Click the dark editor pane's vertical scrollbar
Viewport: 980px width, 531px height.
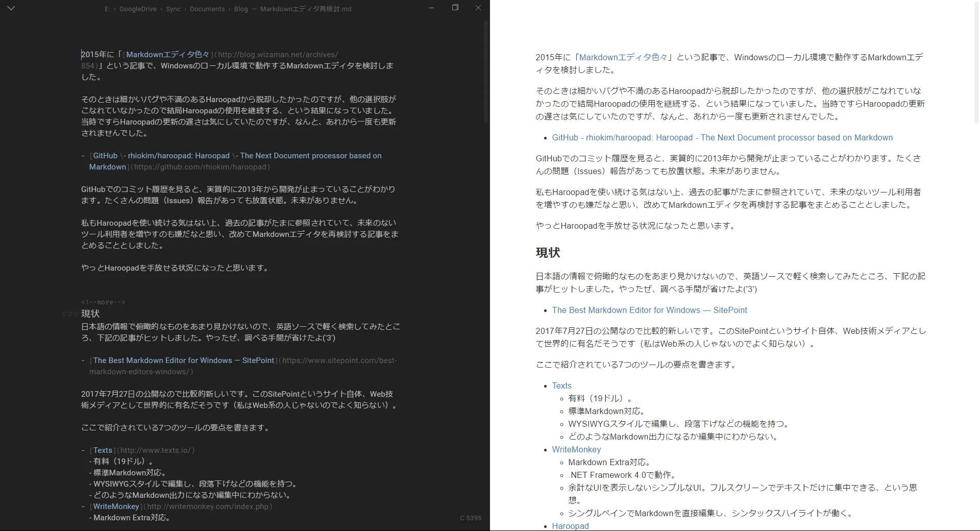point(486,71)
